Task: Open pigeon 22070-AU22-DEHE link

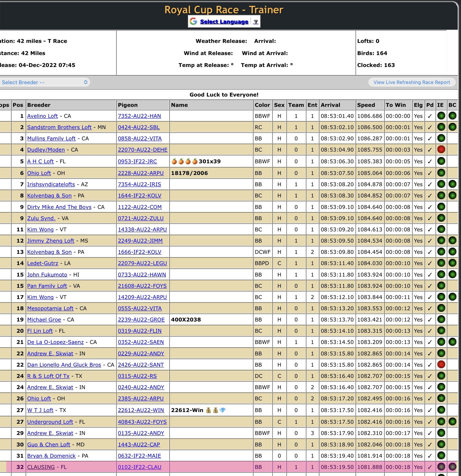Action: click(142, 150)
